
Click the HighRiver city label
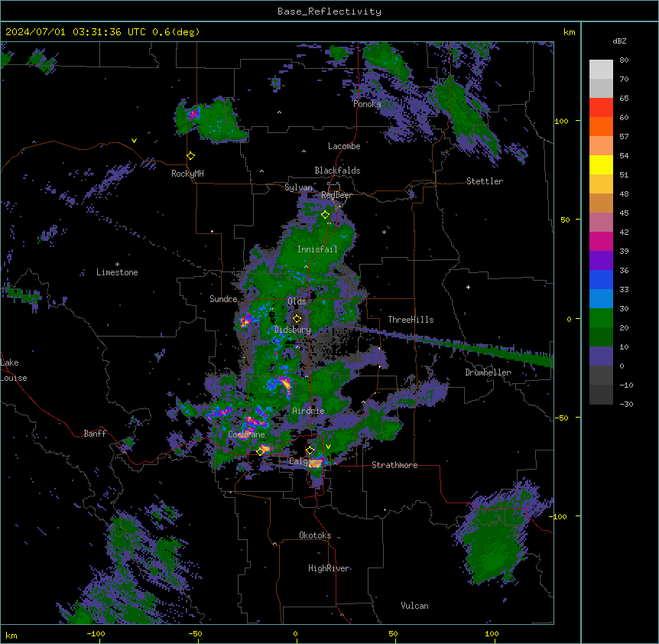point(329,568)
